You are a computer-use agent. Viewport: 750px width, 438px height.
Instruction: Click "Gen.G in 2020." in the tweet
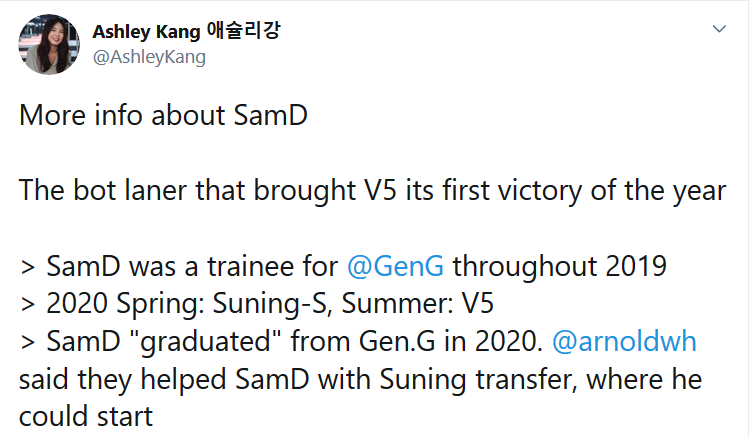(x=451, y=341)
